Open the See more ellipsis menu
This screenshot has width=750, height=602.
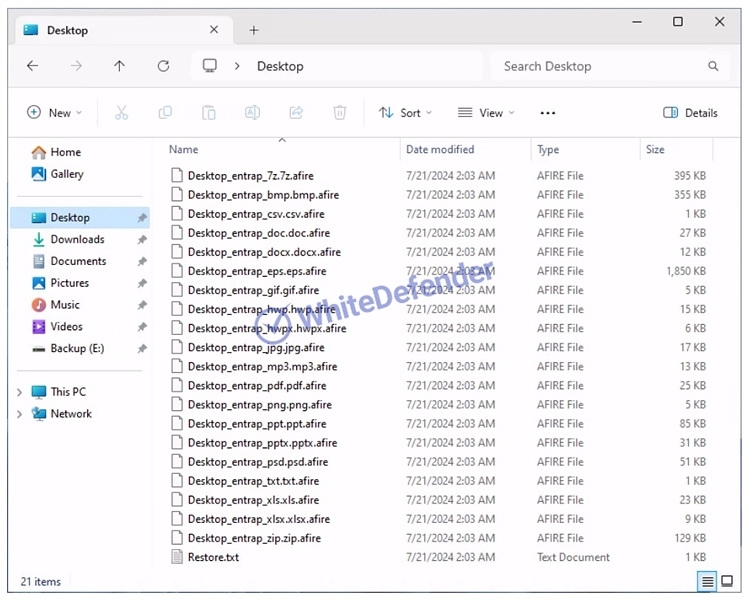(x=547, y=113)
